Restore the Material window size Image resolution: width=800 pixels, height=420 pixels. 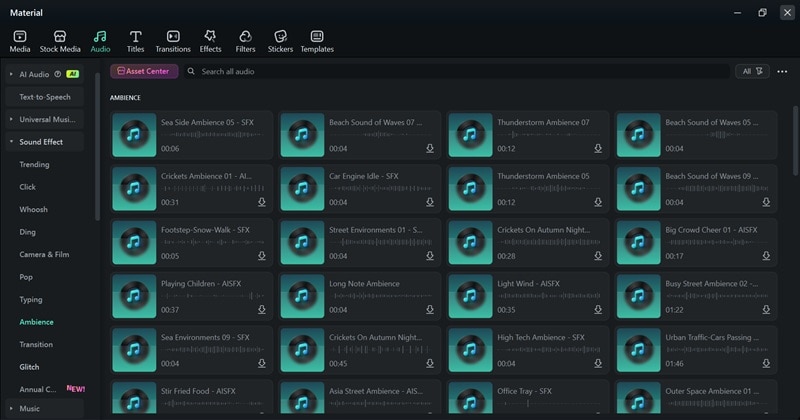coord(762,13)
